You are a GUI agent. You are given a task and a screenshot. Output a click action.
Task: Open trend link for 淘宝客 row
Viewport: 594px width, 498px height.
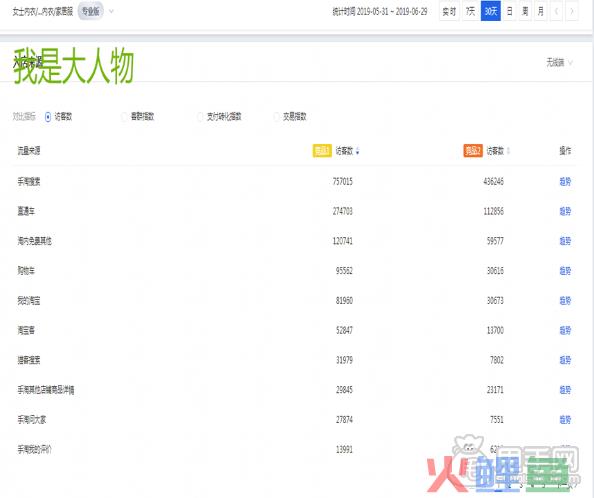coord(565,330)
